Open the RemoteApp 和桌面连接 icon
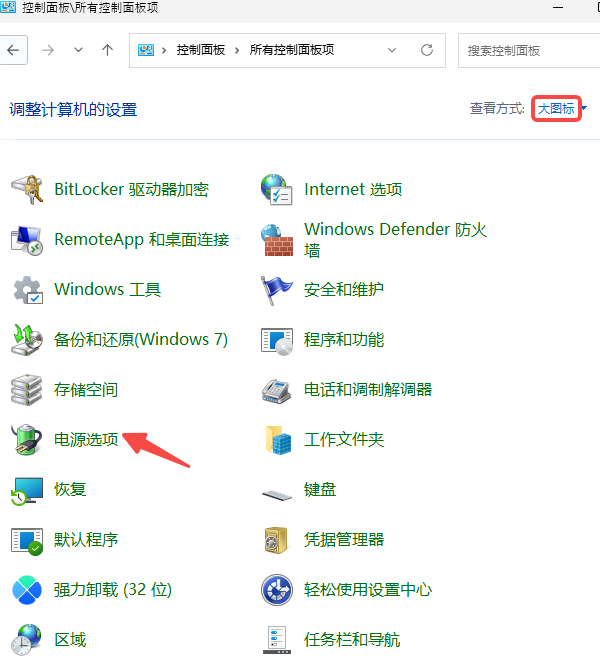Image resolution: width=600 pixels, height=666 pixels. [x=27, y=240]
